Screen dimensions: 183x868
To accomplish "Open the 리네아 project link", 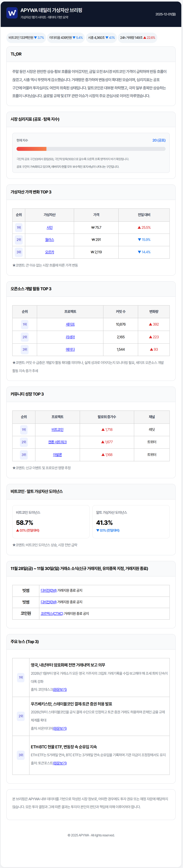I will coord(70,337).
